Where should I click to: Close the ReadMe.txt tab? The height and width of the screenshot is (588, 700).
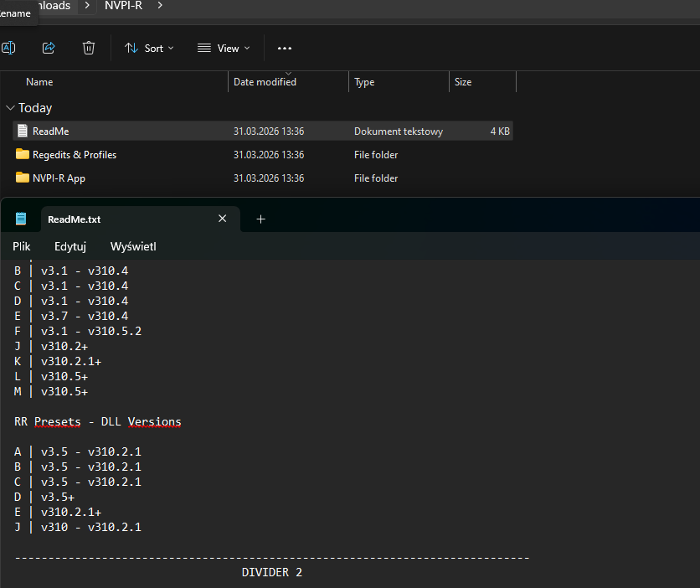pos(222,219)
